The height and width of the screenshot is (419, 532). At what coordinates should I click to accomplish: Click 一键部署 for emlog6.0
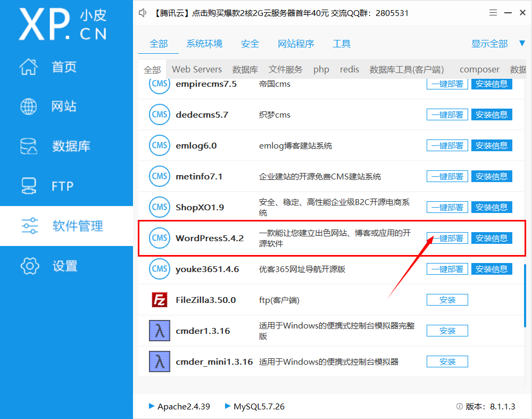click(x=447, y=145)
